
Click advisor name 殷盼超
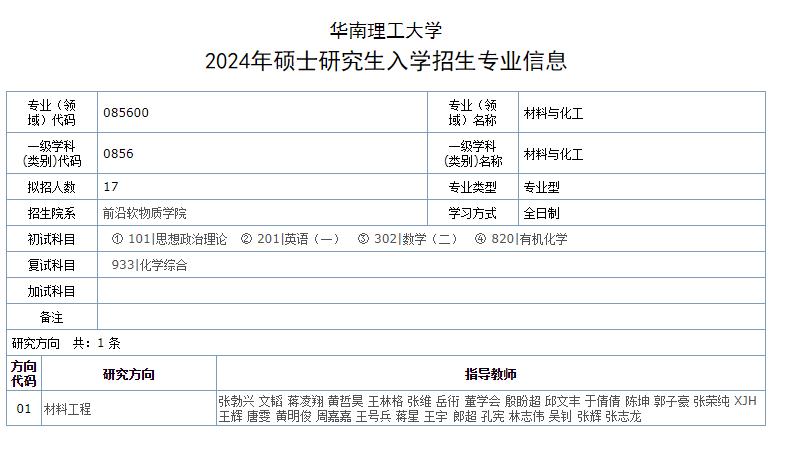pyautogui.click(x=523, y=401)
